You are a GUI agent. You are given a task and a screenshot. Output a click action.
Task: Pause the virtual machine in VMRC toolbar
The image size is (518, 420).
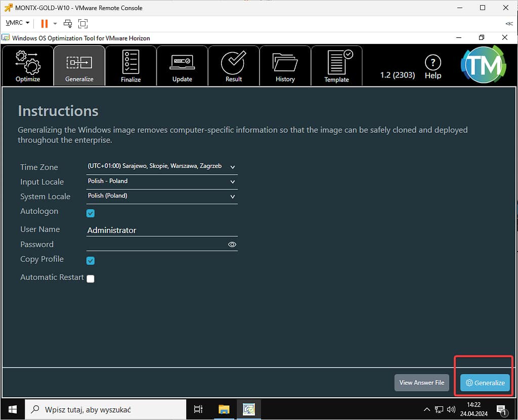[44, 23]
